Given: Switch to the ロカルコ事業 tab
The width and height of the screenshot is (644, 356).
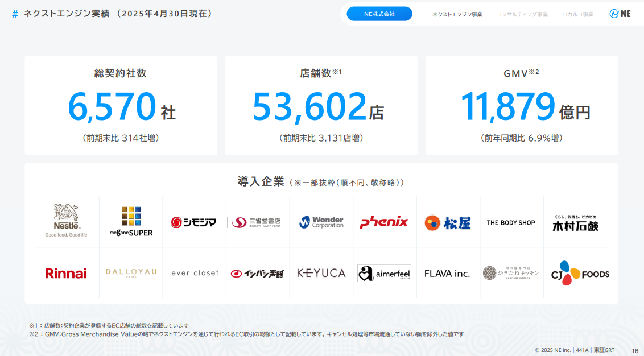Looking at the screenshot, I should point(577,14).
